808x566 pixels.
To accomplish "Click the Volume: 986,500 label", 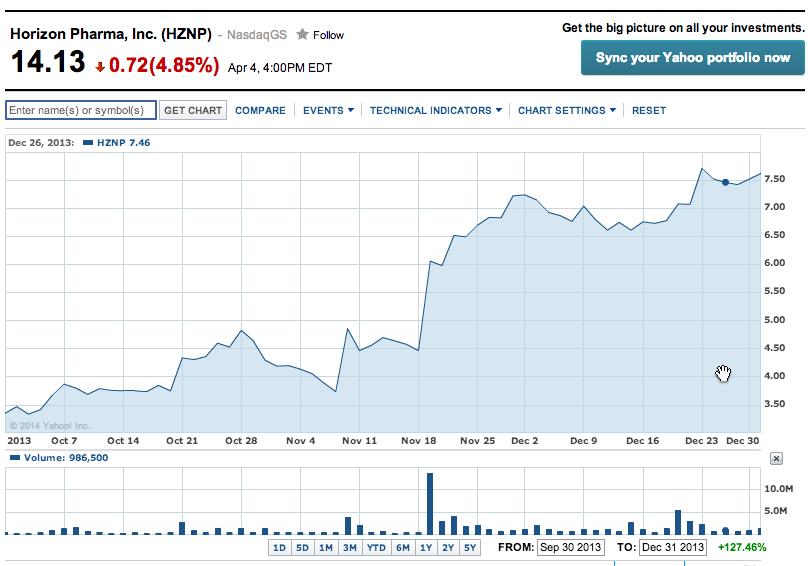I will point(66,458).
